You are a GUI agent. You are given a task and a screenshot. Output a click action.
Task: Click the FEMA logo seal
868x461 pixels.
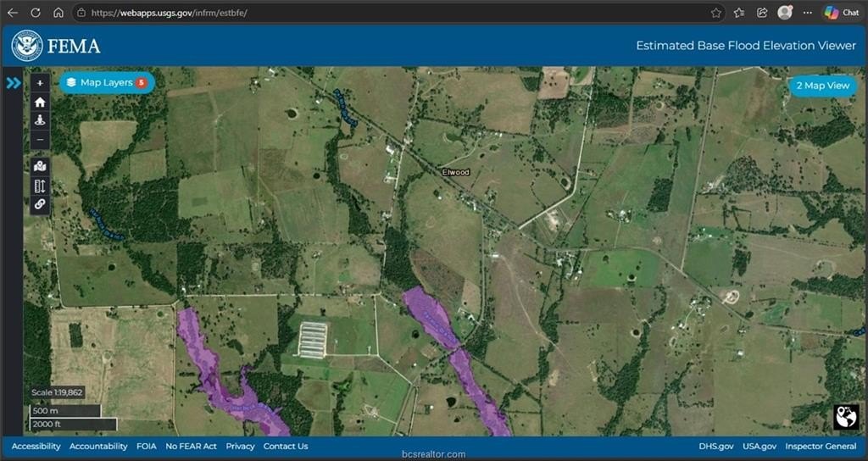coord(26,46)
